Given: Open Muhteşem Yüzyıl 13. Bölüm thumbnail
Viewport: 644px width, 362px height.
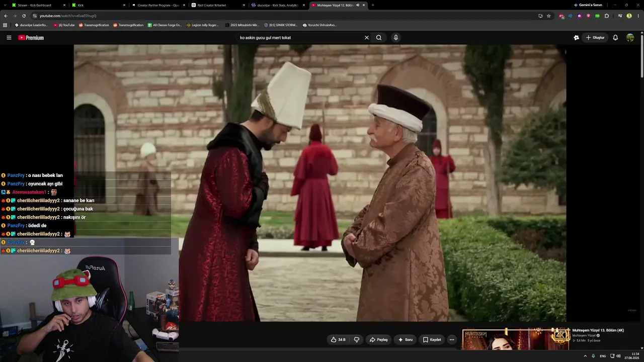Looking at the screenshot, I should point(516,339).
